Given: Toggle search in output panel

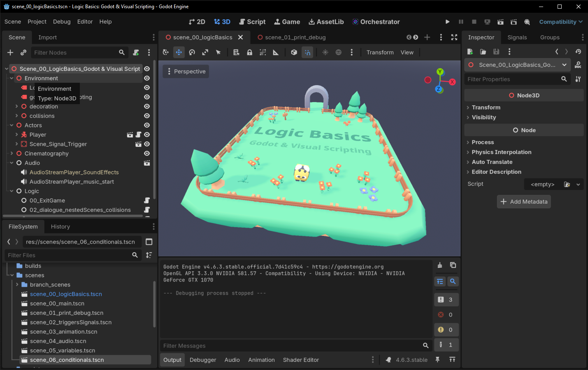Looking at the screenshot, I should [453, 282].
